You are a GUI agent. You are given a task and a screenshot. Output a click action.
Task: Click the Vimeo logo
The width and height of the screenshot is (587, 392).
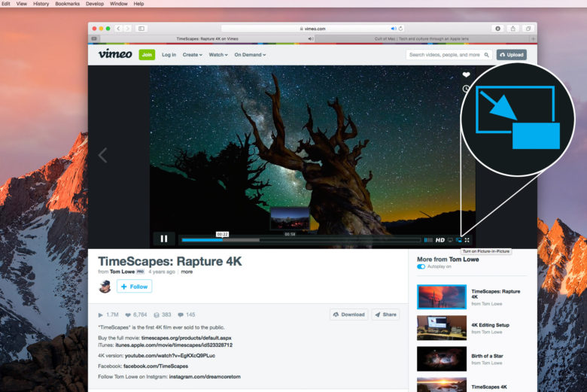pos(114,54)
